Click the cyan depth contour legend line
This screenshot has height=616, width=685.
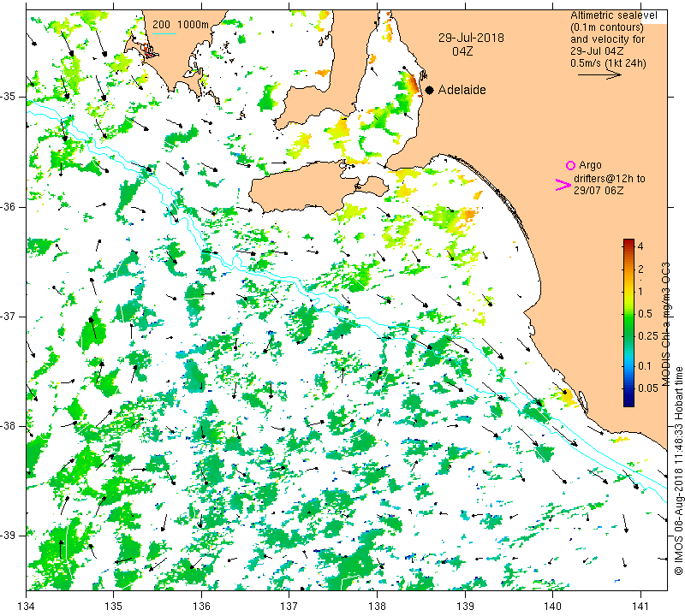point(164,33)
